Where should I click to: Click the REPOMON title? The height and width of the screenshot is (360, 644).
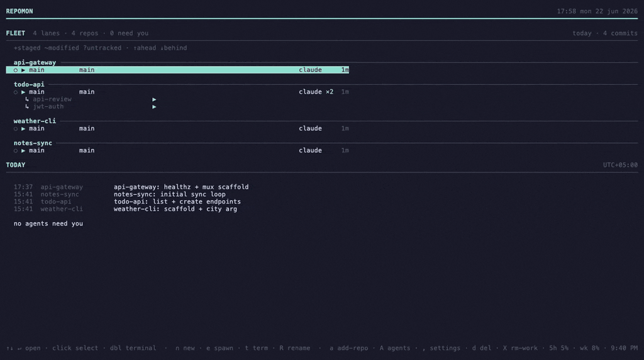point(19,11)
